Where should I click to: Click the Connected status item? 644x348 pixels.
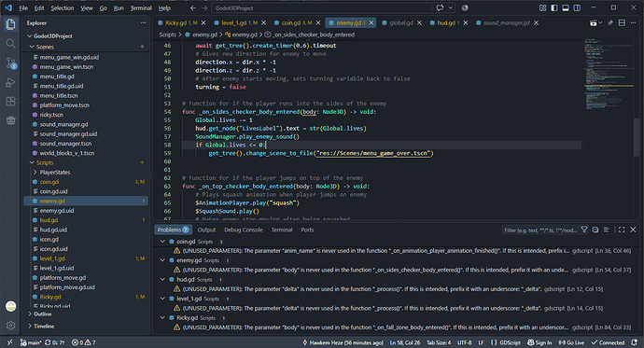[608, 342]
